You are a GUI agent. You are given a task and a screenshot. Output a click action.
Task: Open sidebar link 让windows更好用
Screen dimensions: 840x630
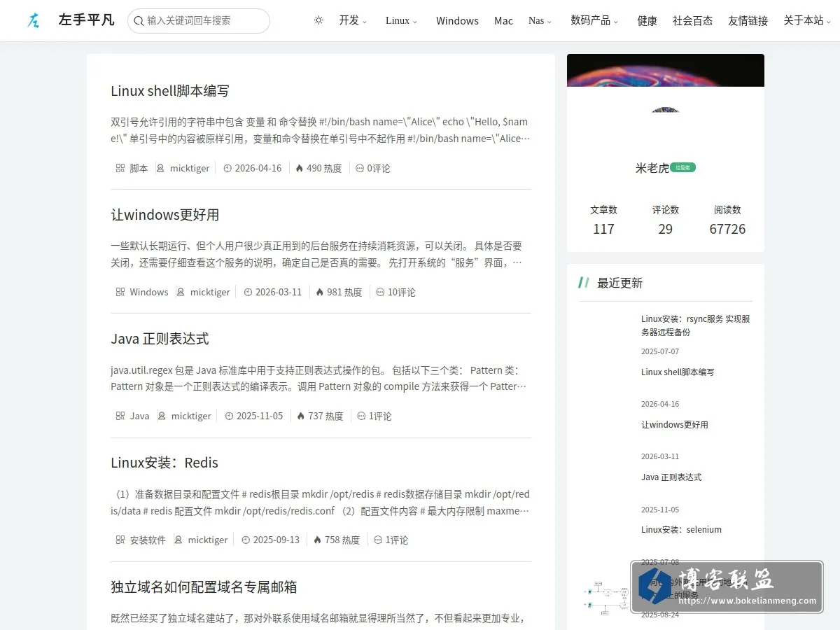(x=675, y=425)
